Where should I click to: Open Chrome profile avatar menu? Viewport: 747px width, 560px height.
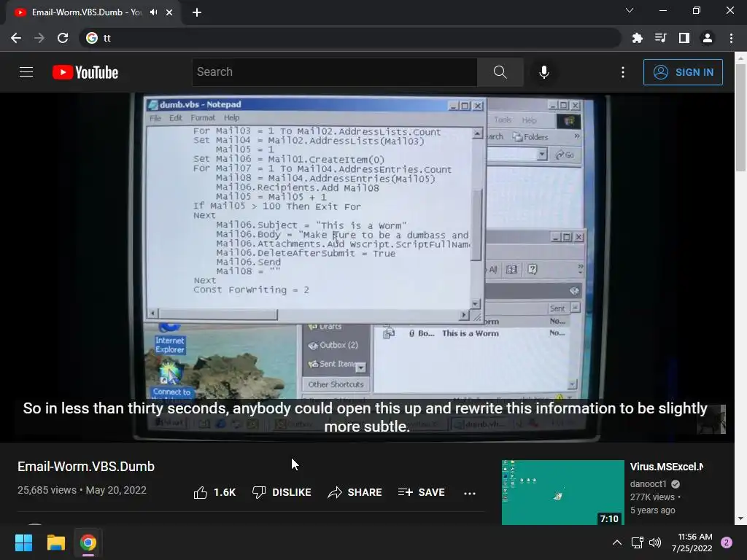click(x=708, y=38)
